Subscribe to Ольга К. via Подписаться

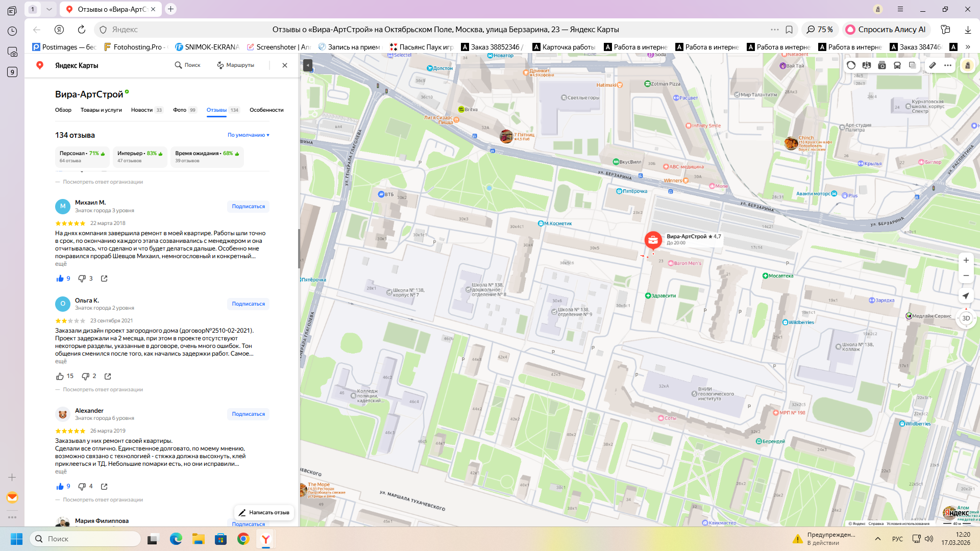248,304
